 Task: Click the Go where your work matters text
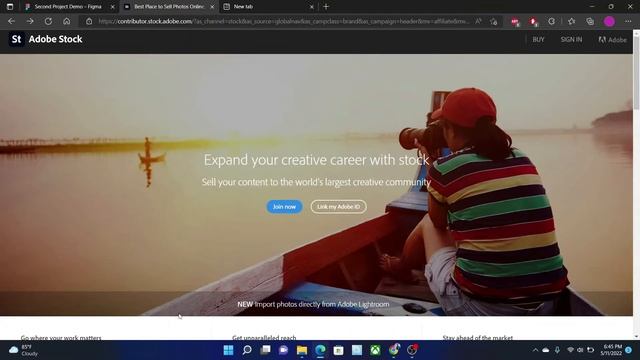pyautogui.click(x=61, y=338)
